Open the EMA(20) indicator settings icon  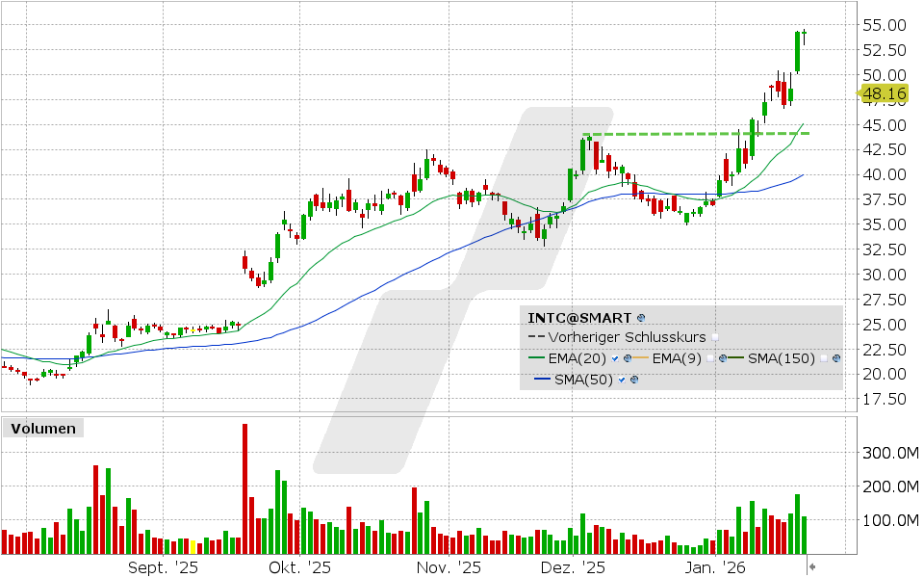(x=628, y=357)
